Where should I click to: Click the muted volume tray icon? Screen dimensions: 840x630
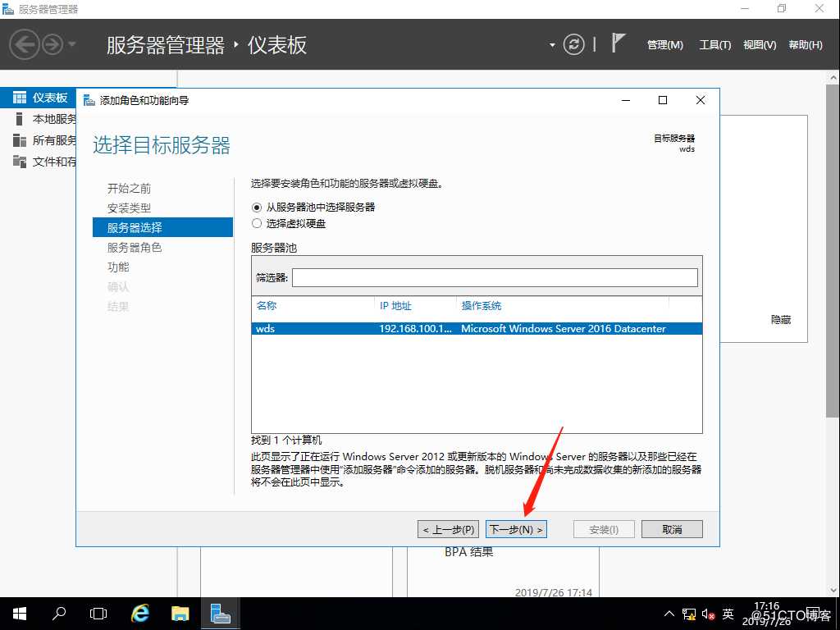coord(708,614)
